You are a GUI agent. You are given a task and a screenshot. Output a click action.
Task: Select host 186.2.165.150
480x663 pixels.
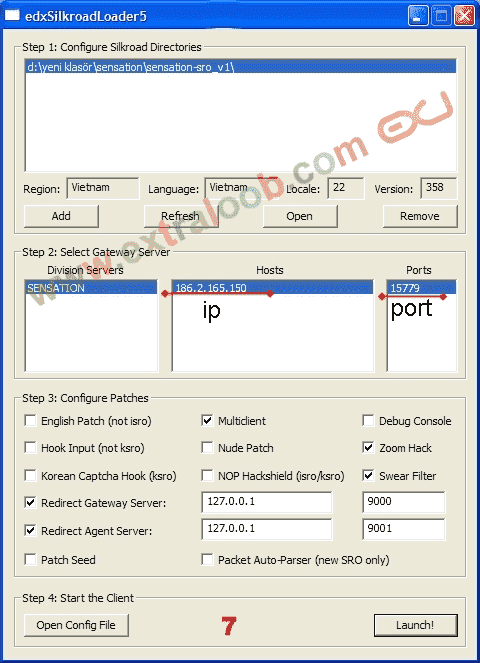(x=272, y=288)
